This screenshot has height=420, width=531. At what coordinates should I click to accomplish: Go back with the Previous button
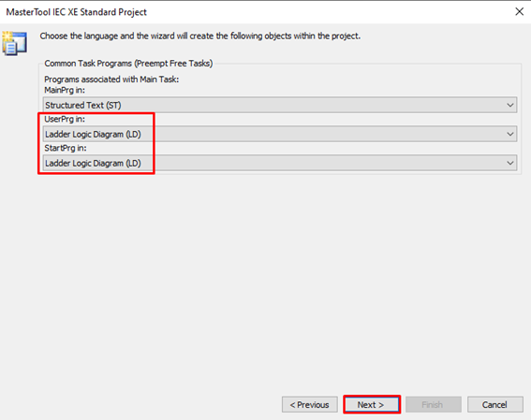tap(310, 404)
